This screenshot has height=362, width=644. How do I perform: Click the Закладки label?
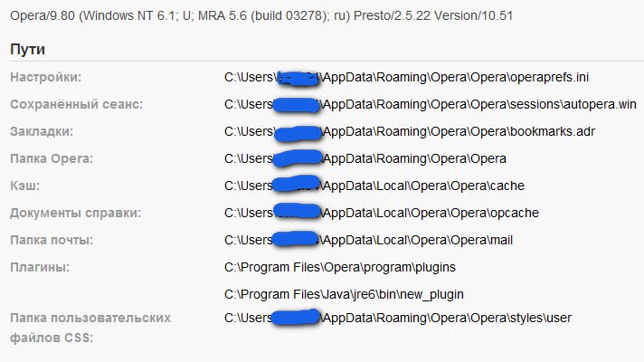point(42,131)
